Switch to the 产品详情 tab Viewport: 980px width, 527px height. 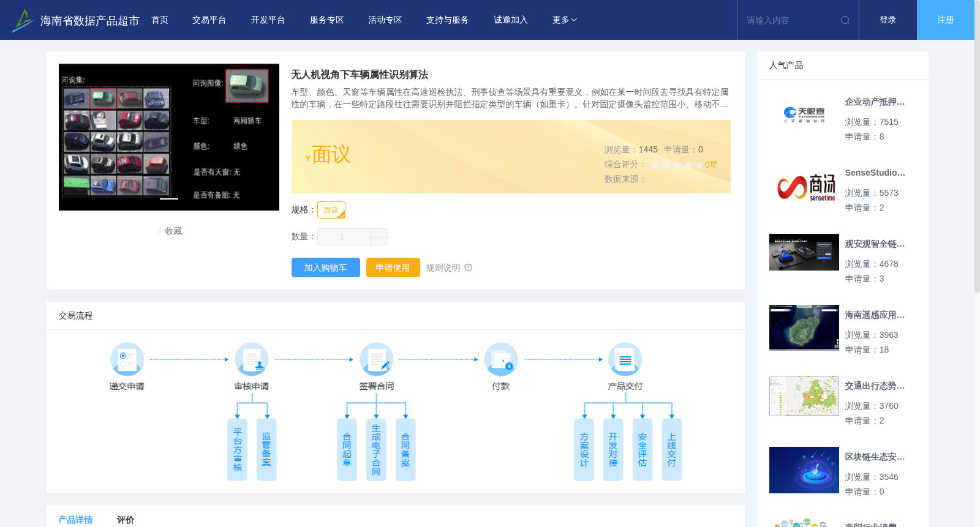(x=75, y=520)
